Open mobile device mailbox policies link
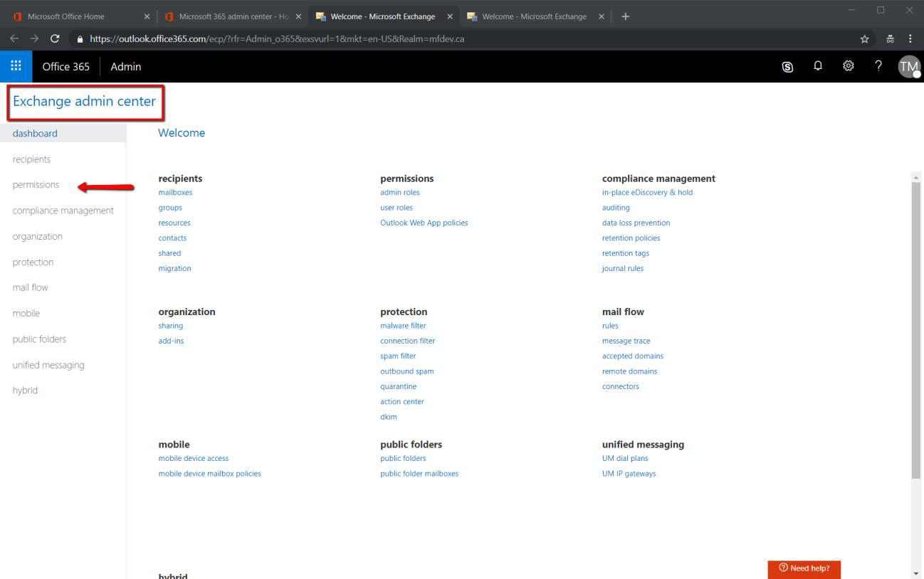 pos(209,474)
